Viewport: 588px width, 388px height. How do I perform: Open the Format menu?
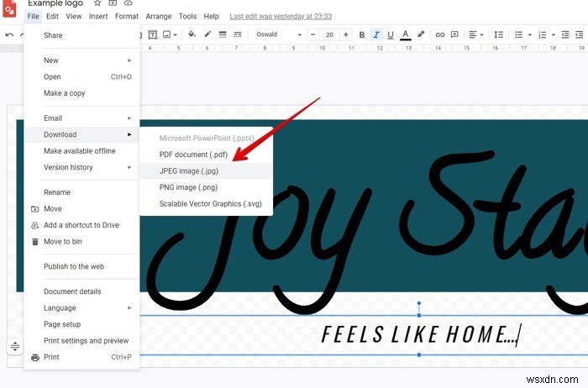(127, 16)
